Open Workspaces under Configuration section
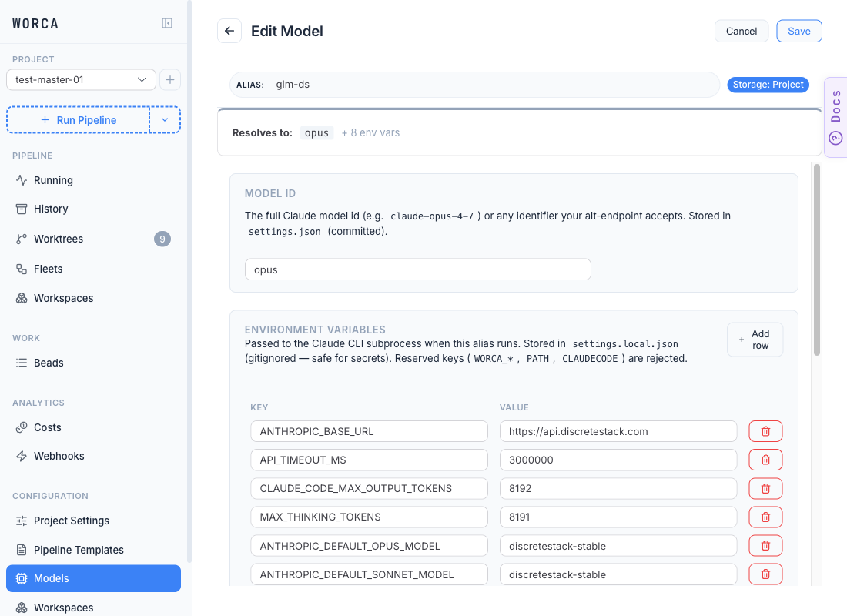Viewport: 847px width, 616px height. point(93,608)
